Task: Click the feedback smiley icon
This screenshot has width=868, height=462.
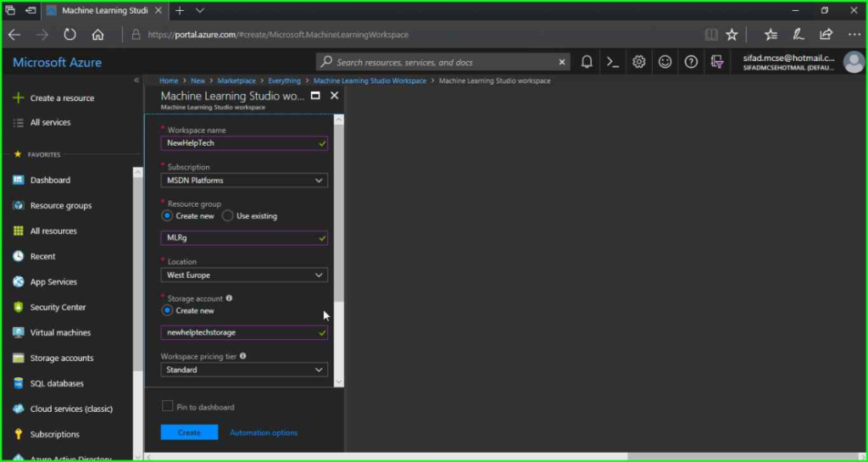Action: point(665,62)
